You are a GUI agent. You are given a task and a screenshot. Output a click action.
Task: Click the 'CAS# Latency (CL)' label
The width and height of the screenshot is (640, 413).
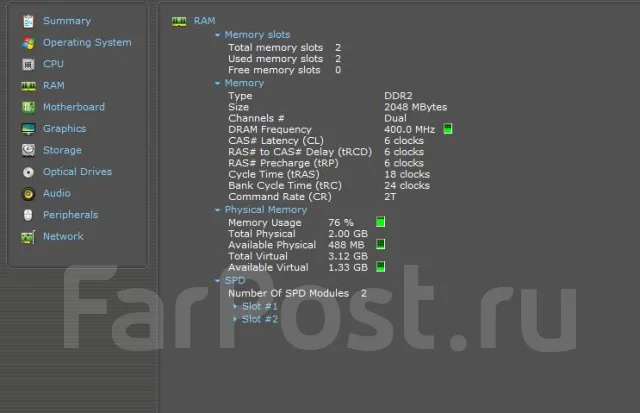tap(276, 141)
